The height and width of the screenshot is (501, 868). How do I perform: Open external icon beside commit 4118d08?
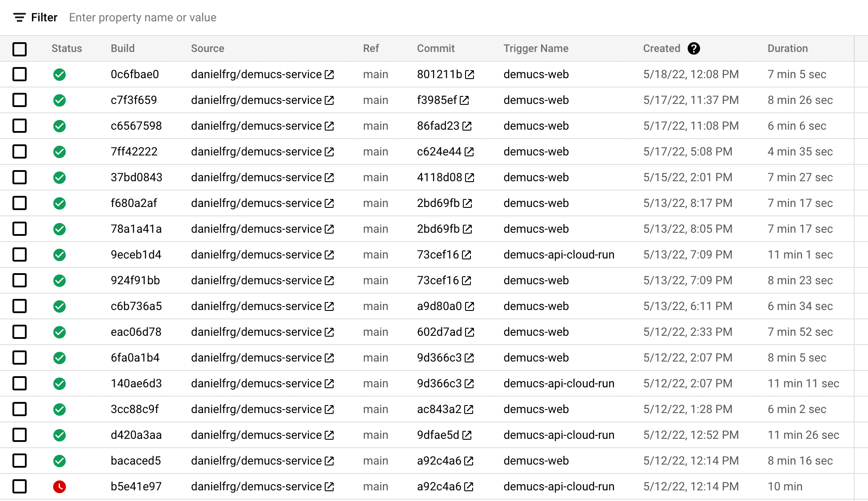point(470,178)
